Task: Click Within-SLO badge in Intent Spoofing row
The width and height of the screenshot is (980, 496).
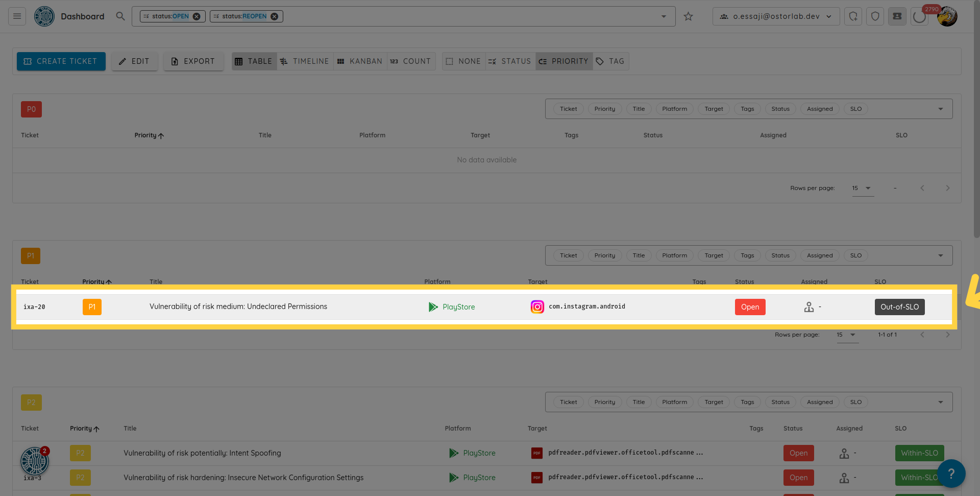Action: click(920, 453)
